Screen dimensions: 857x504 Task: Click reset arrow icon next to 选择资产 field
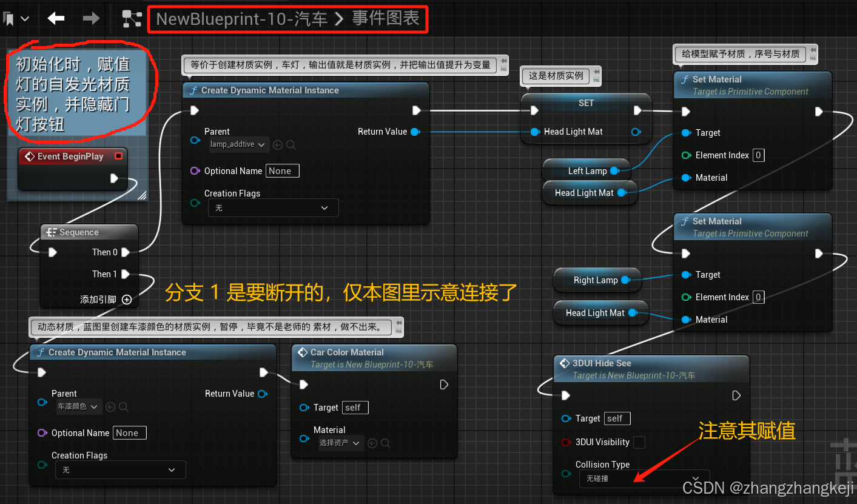pyautogui.click(x=372, y=443)
